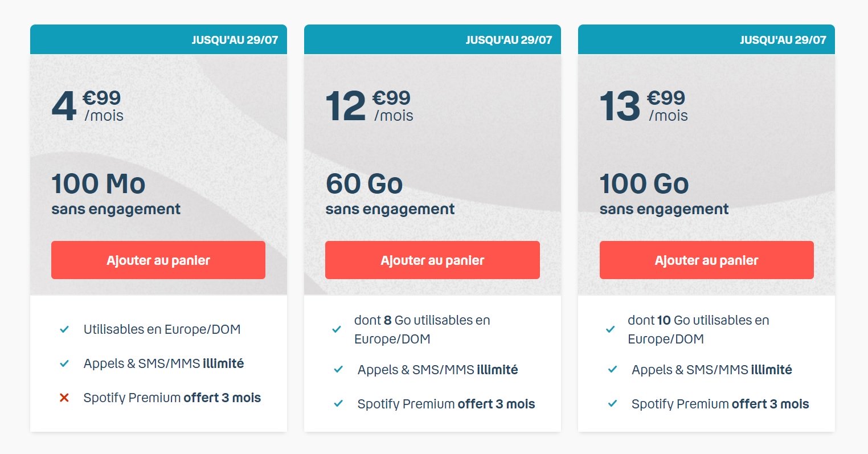Add the 60 Go plan to cart

(432, 260)
